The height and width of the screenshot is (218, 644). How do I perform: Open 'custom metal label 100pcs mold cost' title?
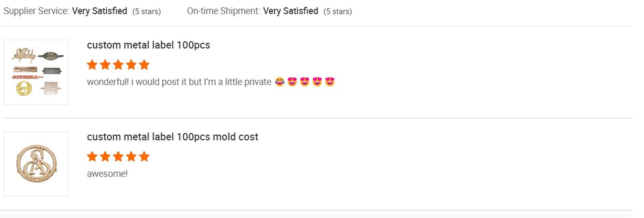coord(172,137)
